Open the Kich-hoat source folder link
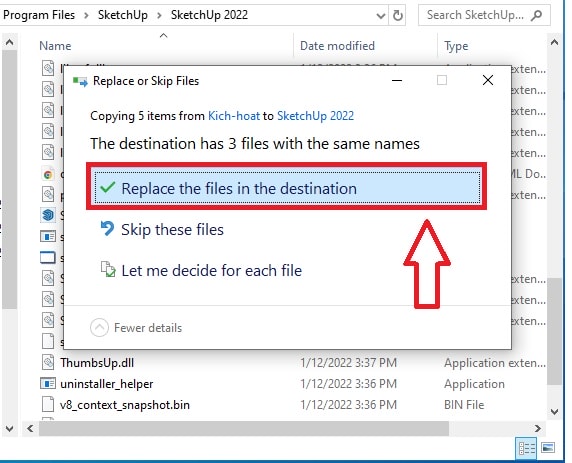Viewport: 572px width, 463px height. 234,116
